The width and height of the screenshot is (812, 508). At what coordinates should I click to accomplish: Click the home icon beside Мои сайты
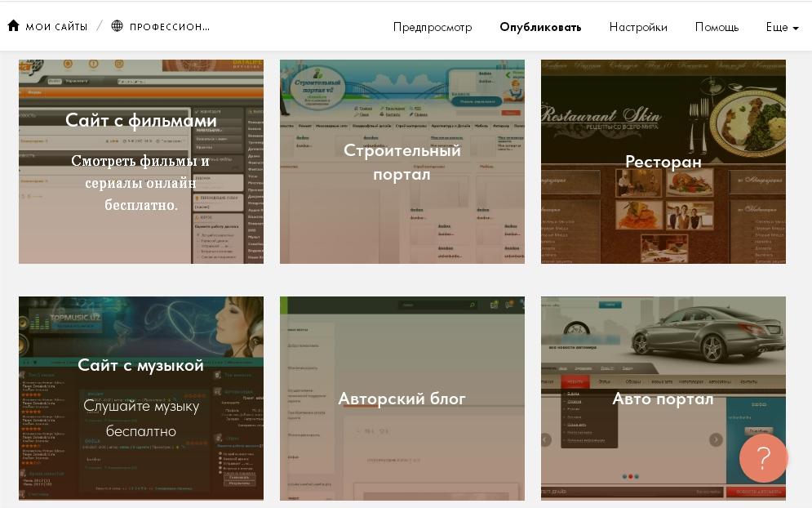[13, 26]
